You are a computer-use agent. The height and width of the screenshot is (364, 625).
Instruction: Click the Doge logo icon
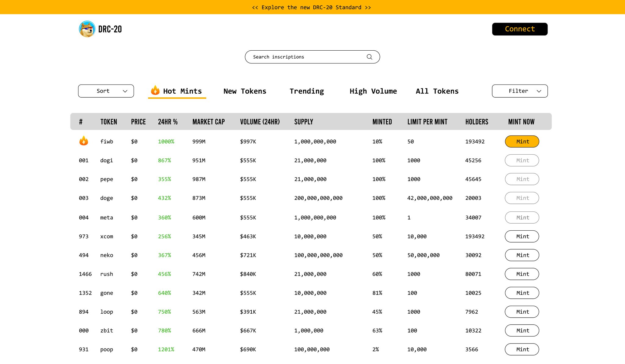tap(87, 29)
